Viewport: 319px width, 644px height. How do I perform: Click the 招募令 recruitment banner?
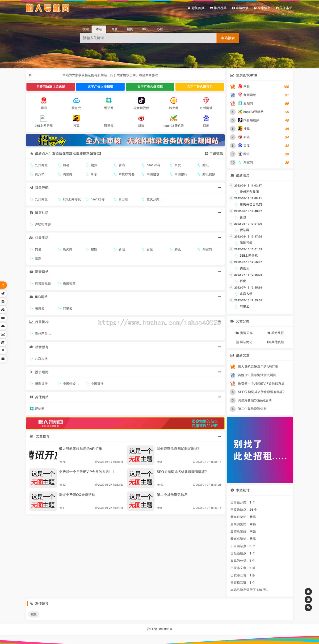point(125,140)
